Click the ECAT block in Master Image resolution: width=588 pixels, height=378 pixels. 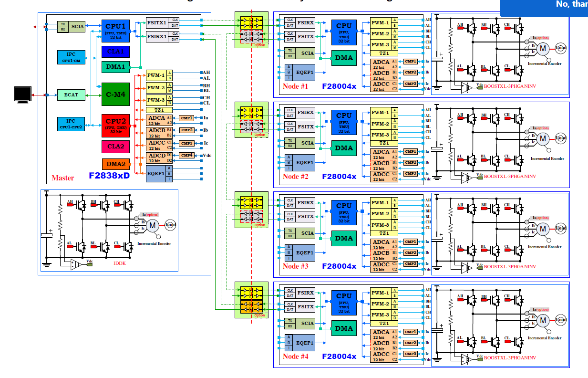(71, 95)
